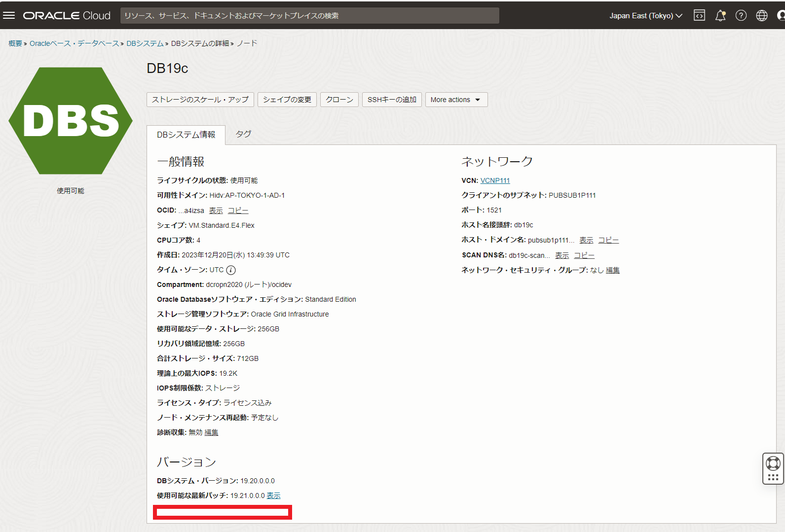Screen dimensions: 785x532
Task: Select compartment dcropn2020 path text
Action: point(249,284)
